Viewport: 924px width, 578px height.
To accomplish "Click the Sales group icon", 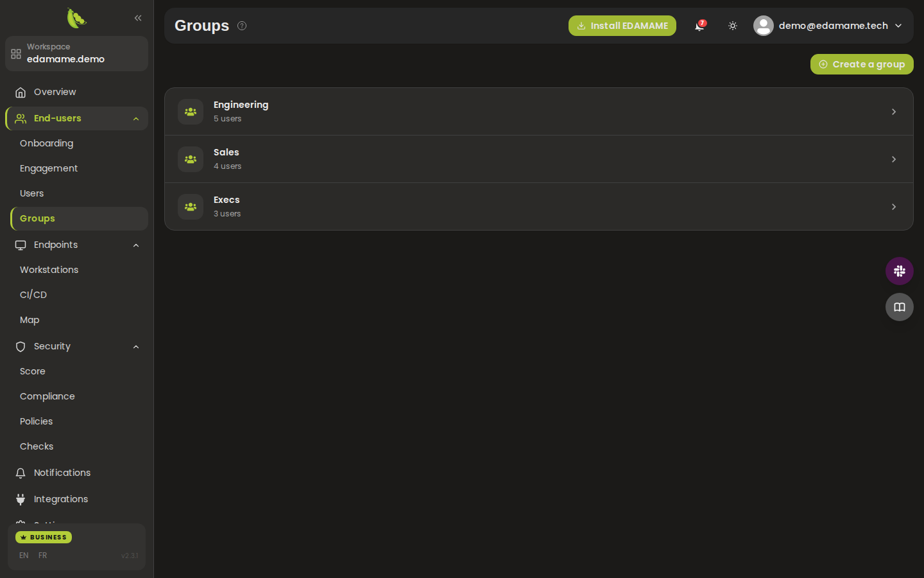I will click(x=191, y=159).
